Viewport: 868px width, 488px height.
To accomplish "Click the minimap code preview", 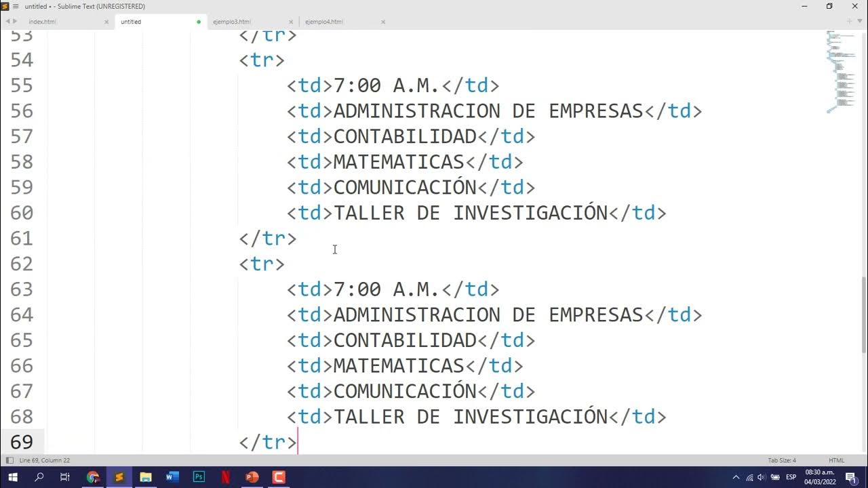I will tap(840, 72).
